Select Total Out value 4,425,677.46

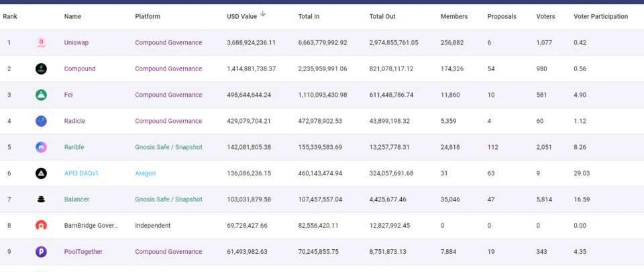point(388,199)
